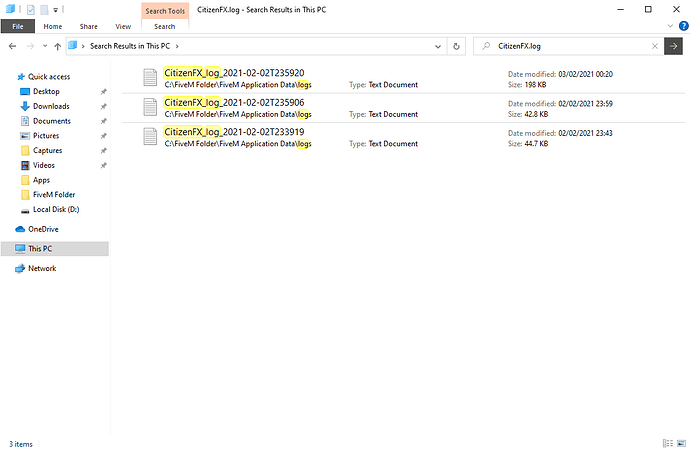Image resolution: width=690 pixels, height=450 pixels.
Task: Click the Back navigation arrow
Action: (x=13, y=46)
